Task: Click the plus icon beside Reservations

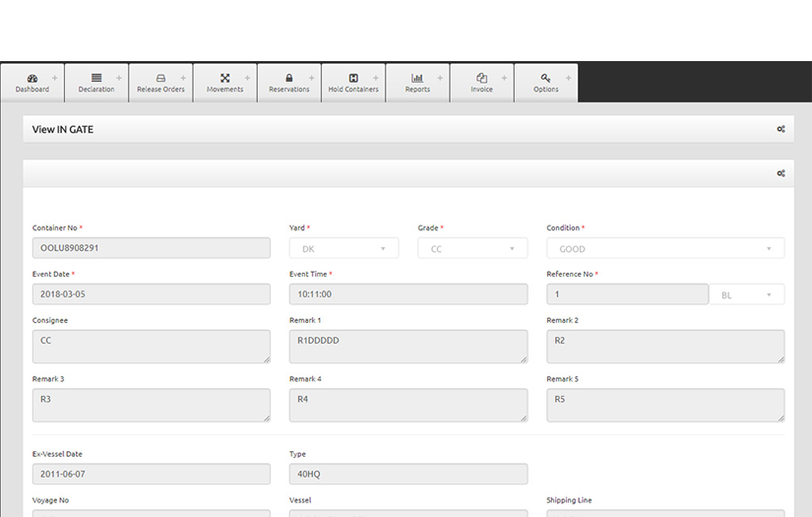Action: (x=312, y=78)
